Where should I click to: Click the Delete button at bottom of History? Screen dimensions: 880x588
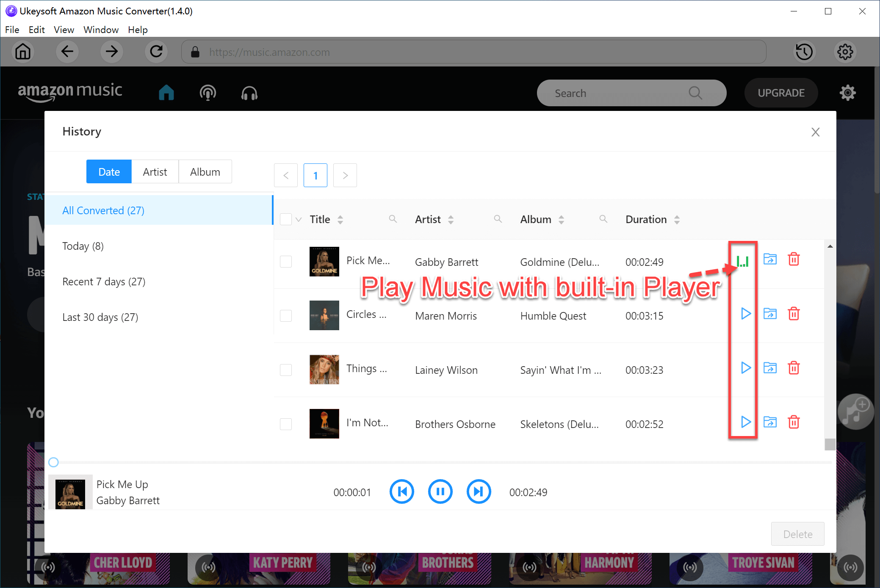tap(797, 533)
